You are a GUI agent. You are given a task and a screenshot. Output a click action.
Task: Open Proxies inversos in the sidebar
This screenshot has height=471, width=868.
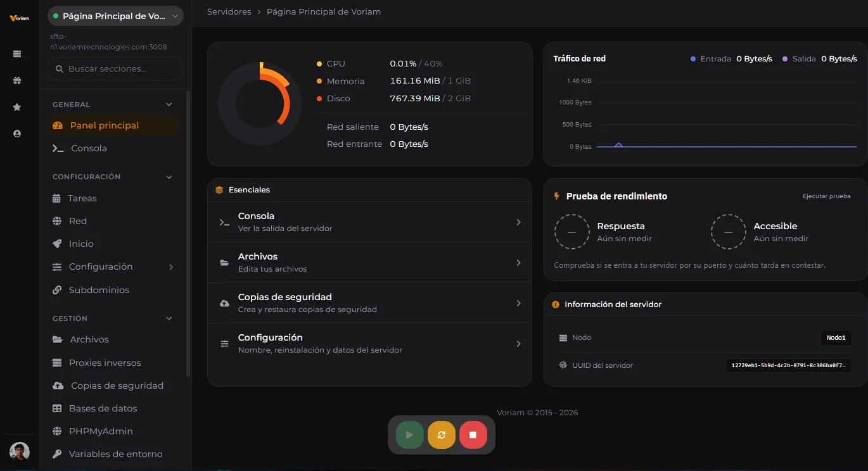coord(114,363)
